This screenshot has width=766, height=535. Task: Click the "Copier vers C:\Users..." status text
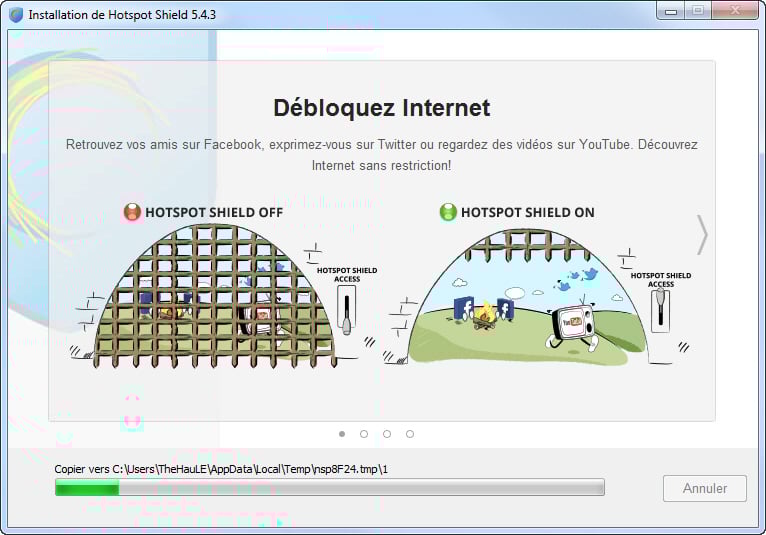pos(221,469)
